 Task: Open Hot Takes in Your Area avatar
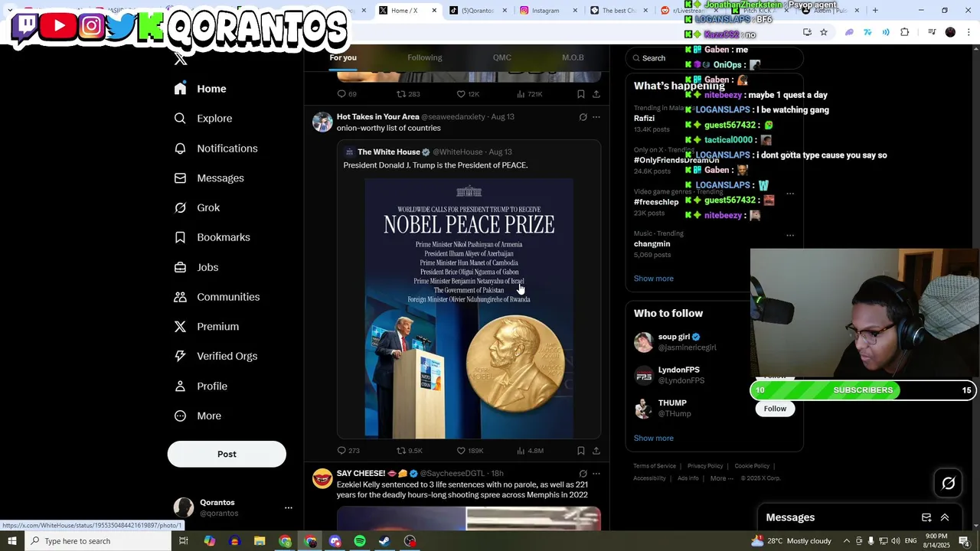pyautogui.click(x=322, y=122)
